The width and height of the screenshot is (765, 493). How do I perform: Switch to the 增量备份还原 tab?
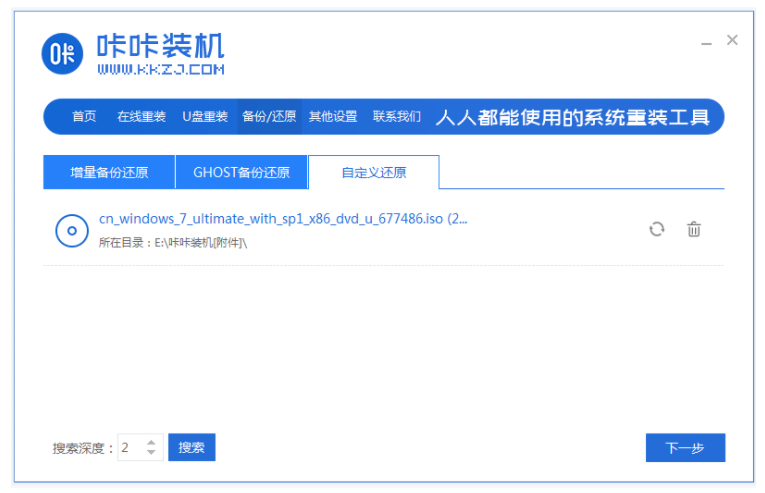click(109, 172)
